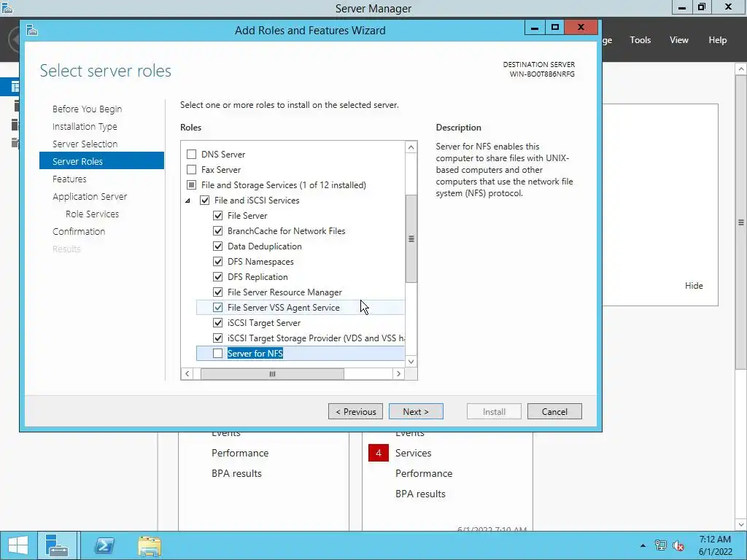This screenshot has width=747, height=560.
Task: Click the wizard title bar icon
Action: [32, 31]
